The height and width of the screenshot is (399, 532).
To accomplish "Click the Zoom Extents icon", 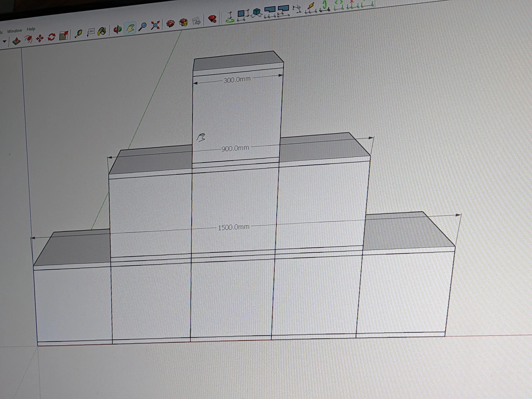I will [155, 26].
